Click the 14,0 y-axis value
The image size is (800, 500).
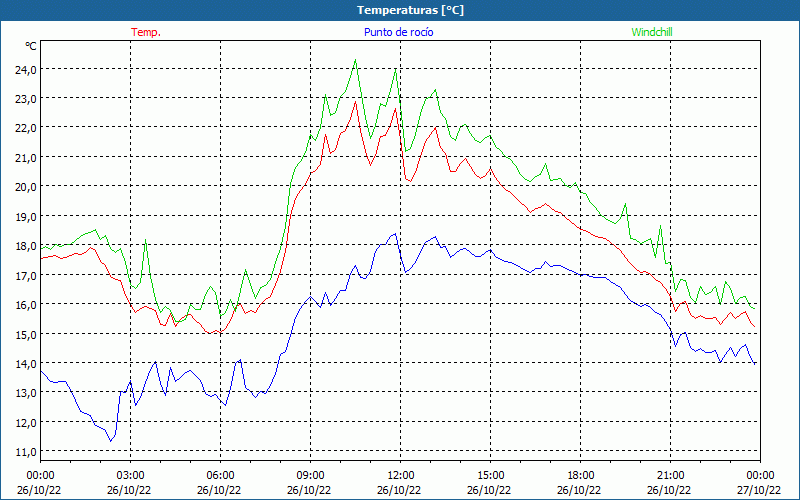(26, 363)
